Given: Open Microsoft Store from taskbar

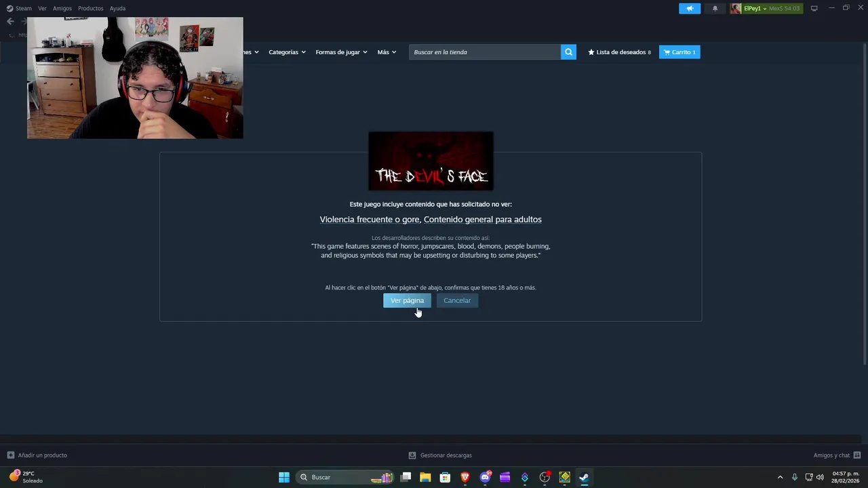Looking at the screenshot, I should click(445, 477).
